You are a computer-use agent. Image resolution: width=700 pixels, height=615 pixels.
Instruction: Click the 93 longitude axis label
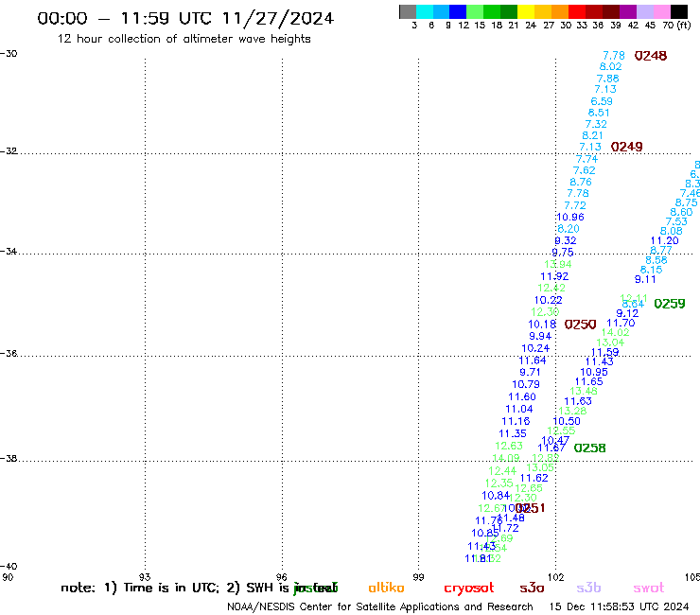145,577
